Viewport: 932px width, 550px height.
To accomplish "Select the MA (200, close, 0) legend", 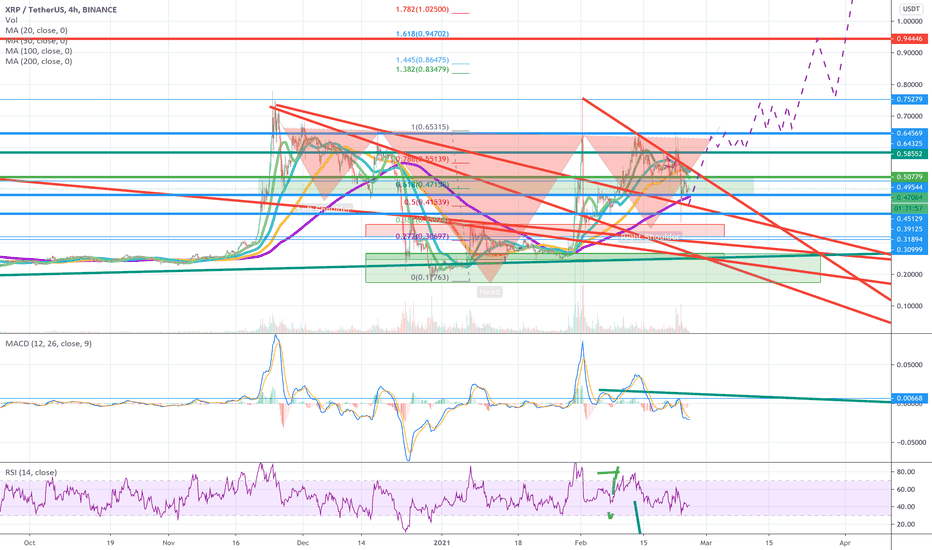I will click(x=39, y=61).
